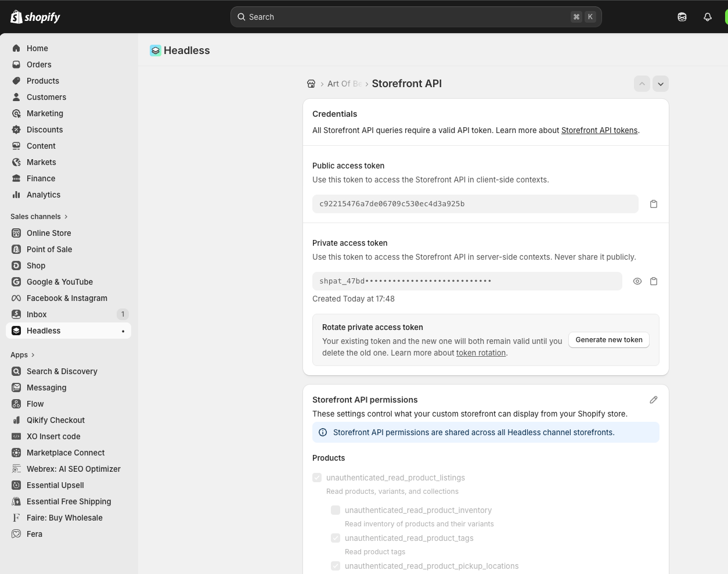728x574 pixels.
Task: Reveal the private access token
Action: pos(637,281)
